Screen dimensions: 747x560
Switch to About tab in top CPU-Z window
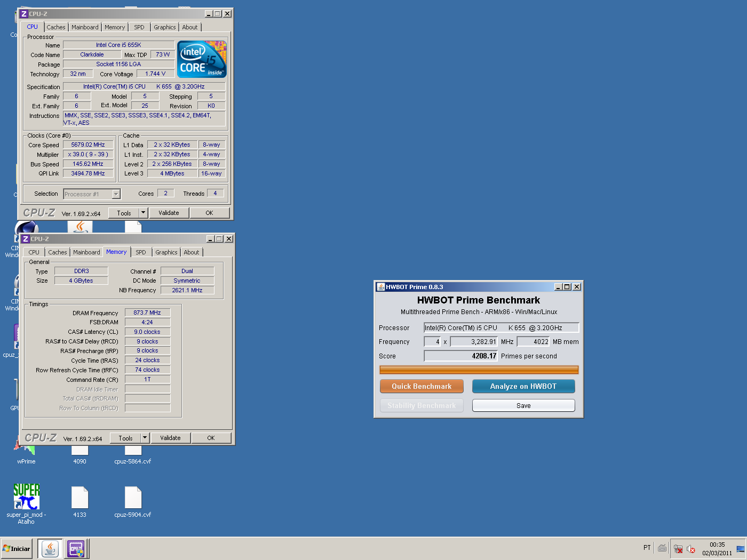(190, 27)
